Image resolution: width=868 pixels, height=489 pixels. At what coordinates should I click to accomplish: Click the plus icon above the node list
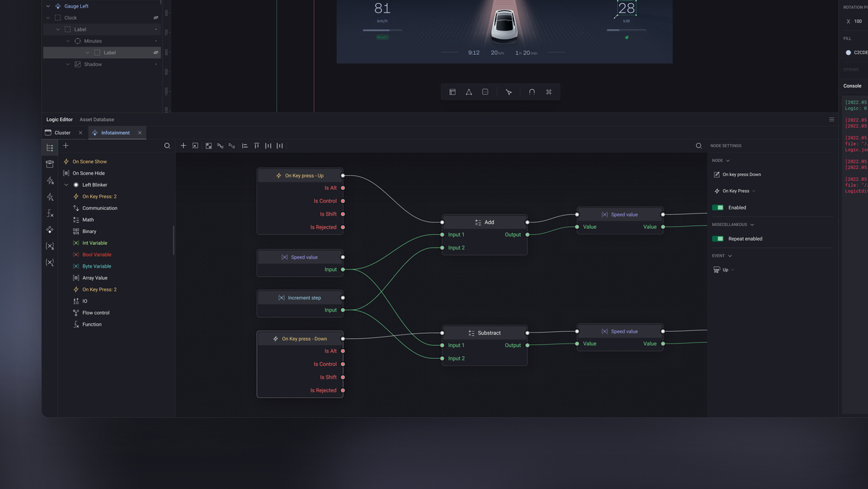click(x=66, y=145)
